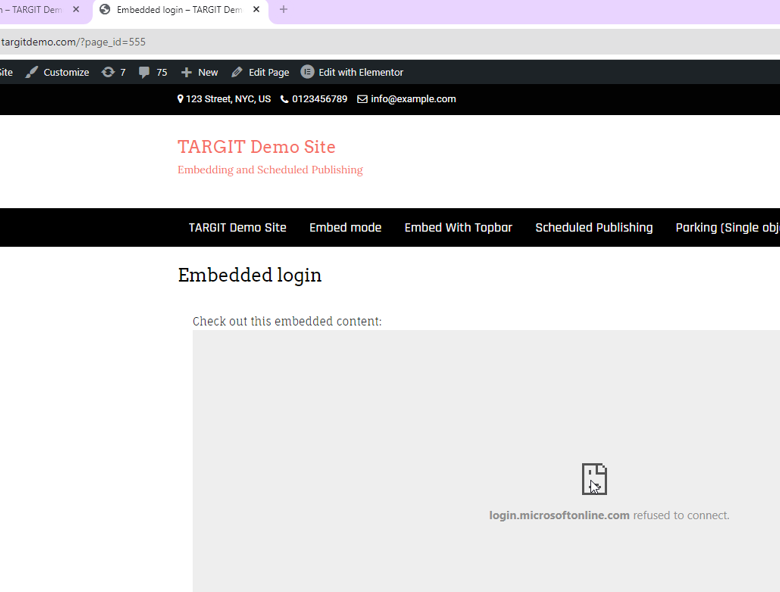
Task: Select Scheduled Publishing in navigation menu
Action: coord(593,228)
